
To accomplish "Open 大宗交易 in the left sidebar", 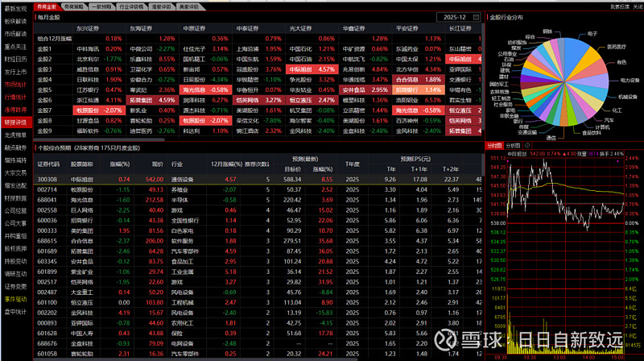I will click(15, 173).
